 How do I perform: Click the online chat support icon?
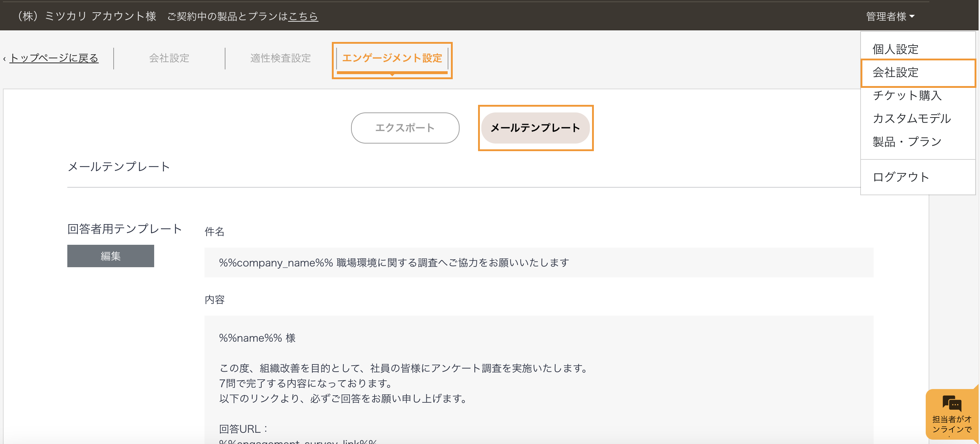click(951, 404)
